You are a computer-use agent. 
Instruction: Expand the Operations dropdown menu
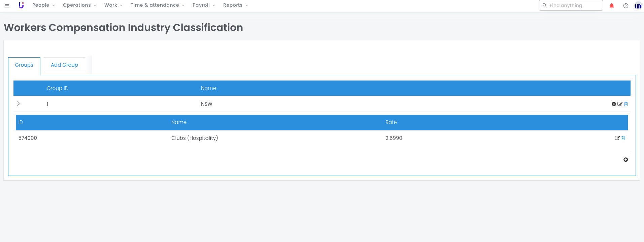click(79, 5)
